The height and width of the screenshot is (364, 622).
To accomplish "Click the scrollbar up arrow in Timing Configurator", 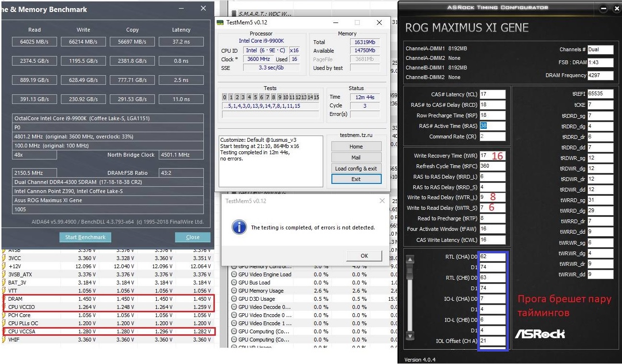I will tap(410, 260).
